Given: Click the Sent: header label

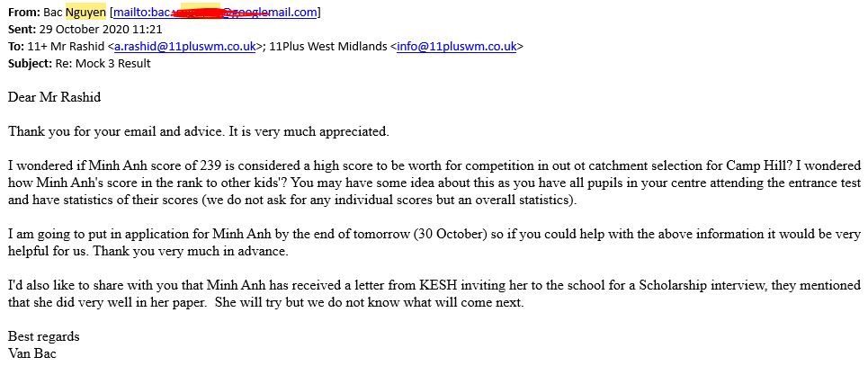Looking at the screenshot, I should click(x=22, y=30).
